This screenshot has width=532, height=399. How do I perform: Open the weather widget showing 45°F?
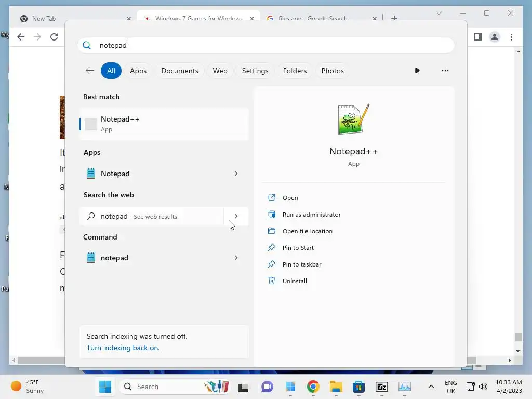coord(28,387)
